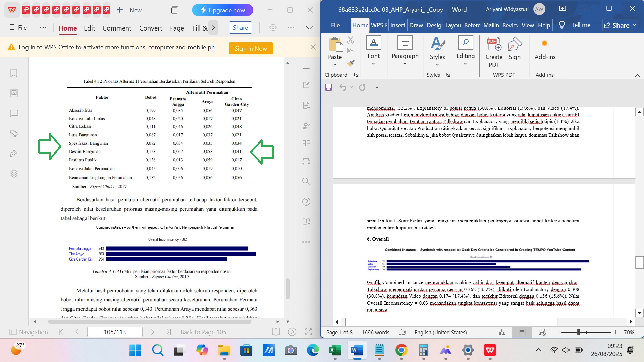Viewport: 644px width, 362px height.
Task: Click the Sign in Now button
Action: click(251, 48)
